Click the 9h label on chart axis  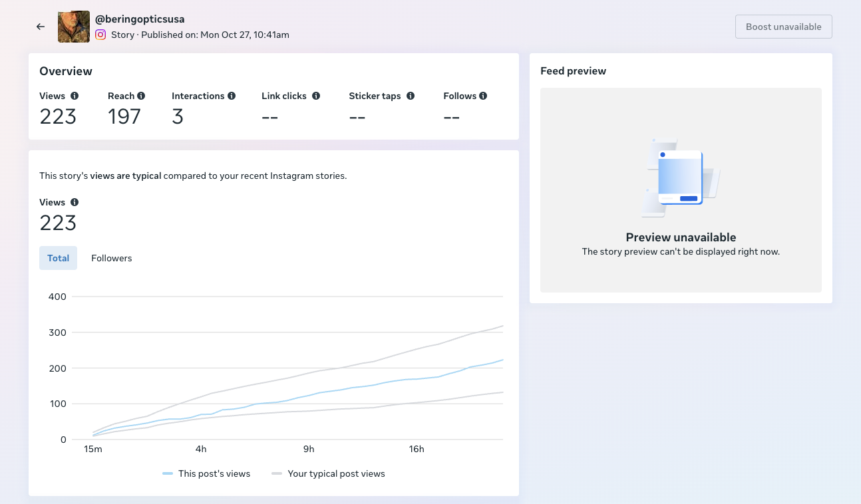309,449
